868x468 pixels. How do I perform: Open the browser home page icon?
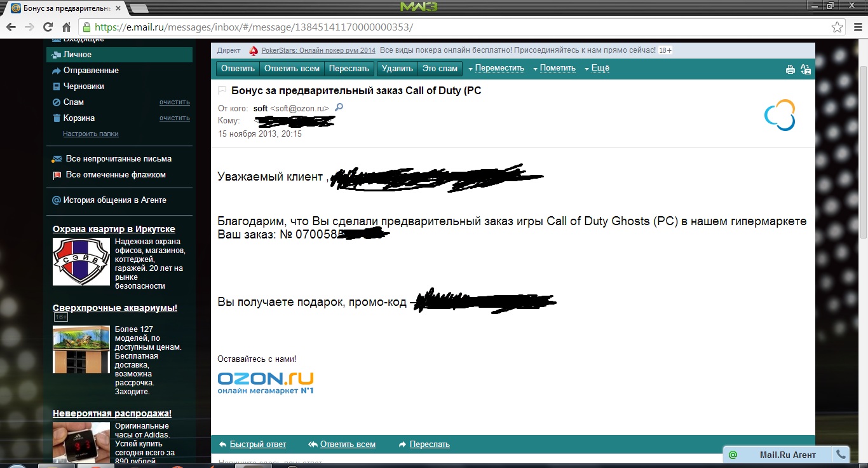[66, 27]
